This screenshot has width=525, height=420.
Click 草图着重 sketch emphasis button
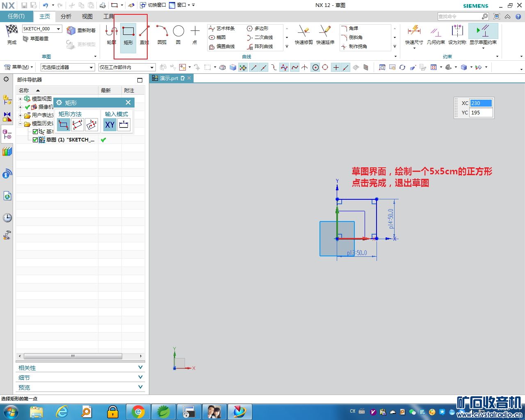[x=36, y=39]
